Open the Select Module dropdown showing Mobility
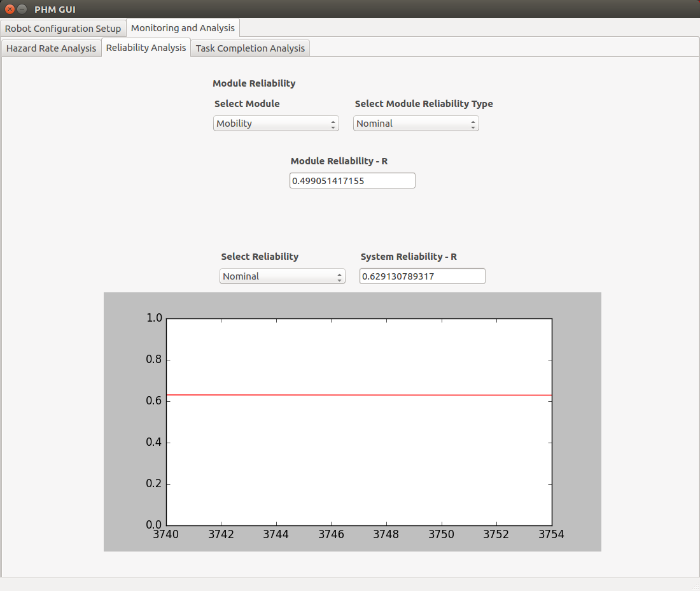The width and height of the screenshot is (700, 591). point(276,124)
